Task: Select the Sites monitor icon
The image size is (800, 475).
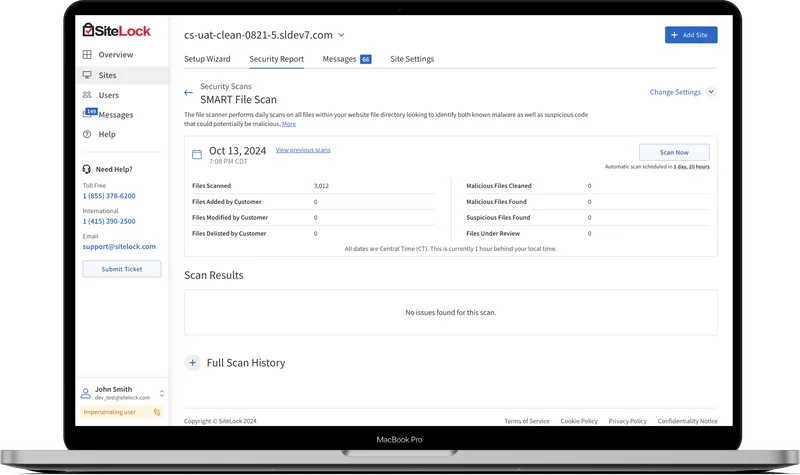Action: pyautogui.click(x=87, y=75)
